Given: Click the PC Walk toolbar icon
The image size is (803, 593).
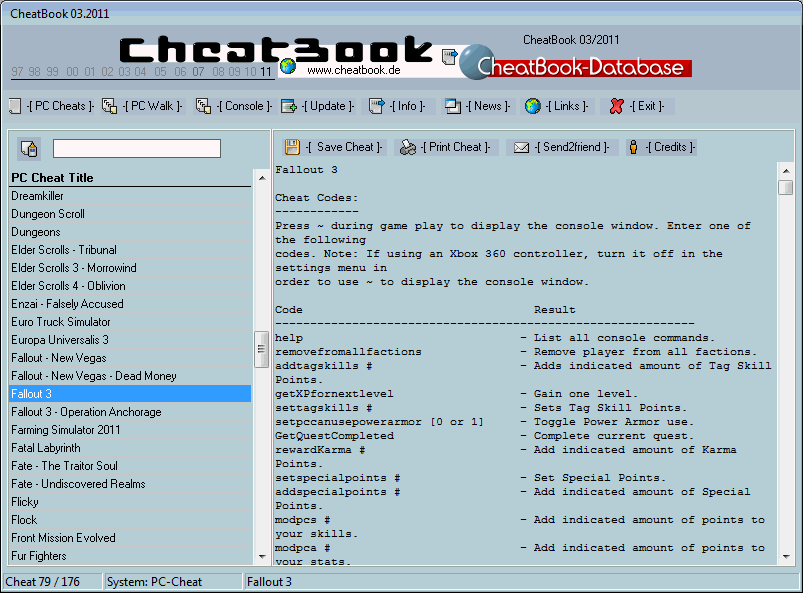Looking at the screenshot, I should point(109,106).
